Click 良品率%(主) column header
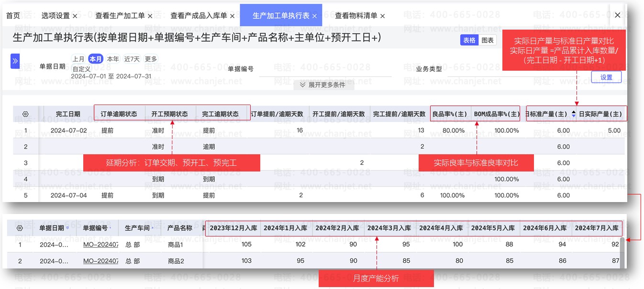644x289 pixels. [450, 114]
